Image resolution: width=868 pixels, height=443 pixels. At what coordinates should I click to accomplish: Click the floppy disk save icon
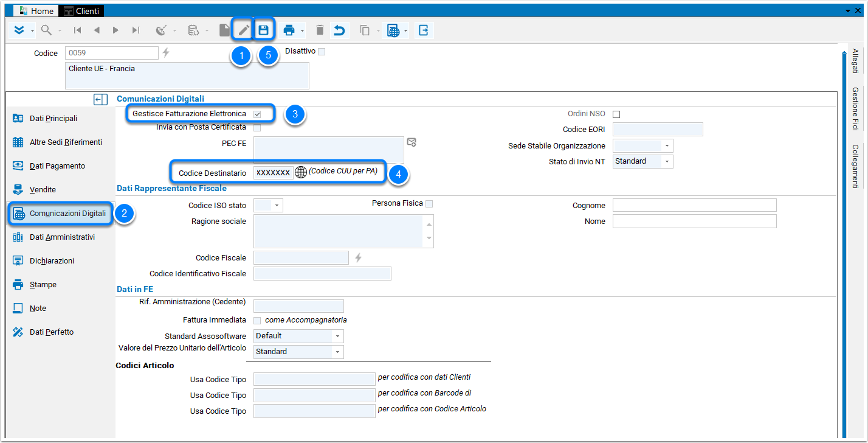point(263,30)
